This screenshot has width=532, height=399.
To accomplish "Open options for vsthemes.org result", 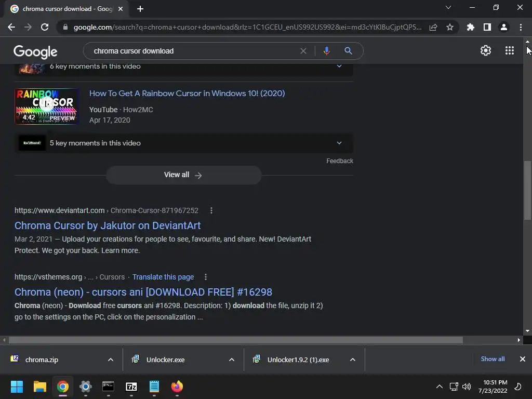I will (206, 277).
